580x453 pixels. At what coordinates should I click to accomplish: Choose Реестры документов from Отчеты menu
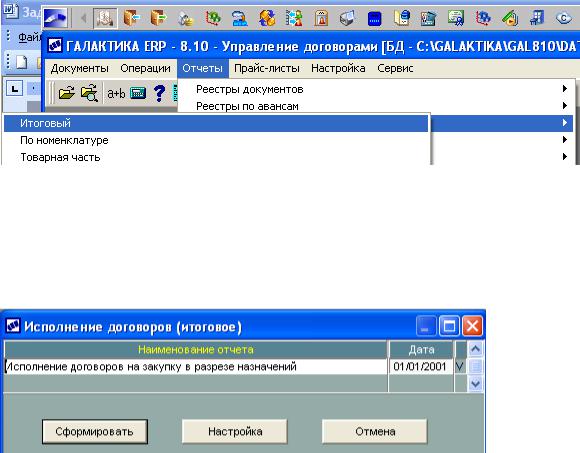(x=376, y=89)
